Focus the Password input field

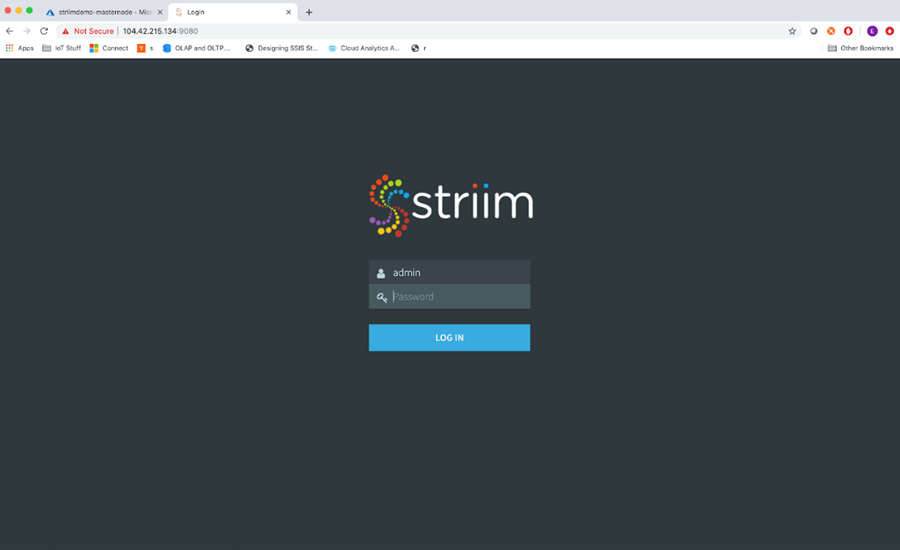(x=449, y=296)
